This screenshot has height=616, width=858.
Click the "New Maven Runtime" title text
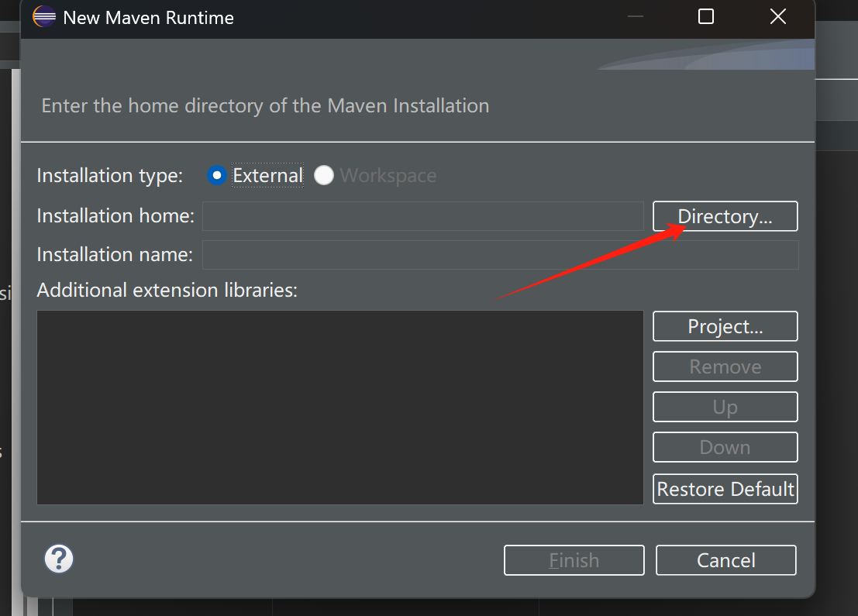[x=148, y=18]
